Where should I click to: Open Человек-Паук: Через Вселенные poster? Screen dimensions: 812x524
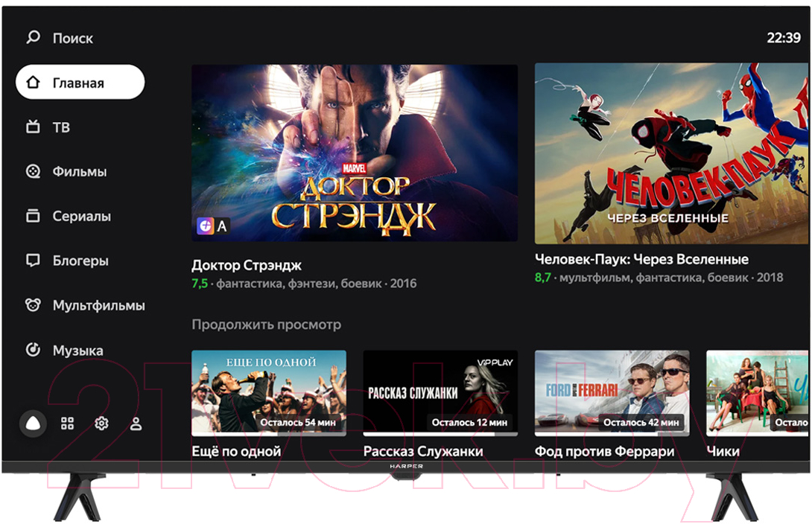coord(671,153)
